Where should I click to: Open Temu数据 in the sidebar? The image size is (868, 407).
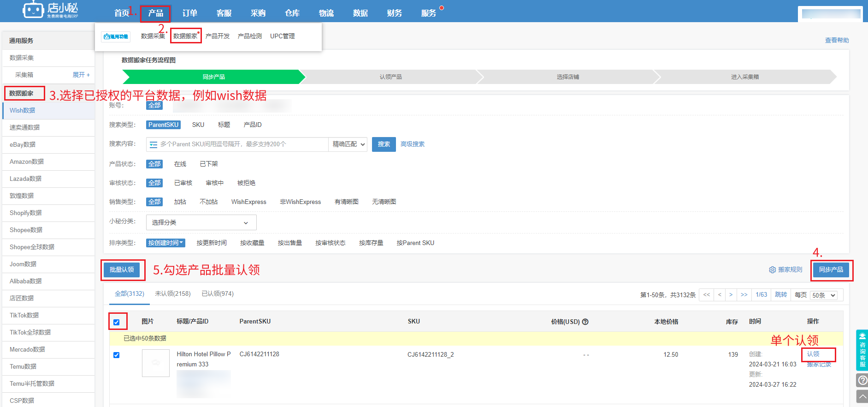coord(48,366)
